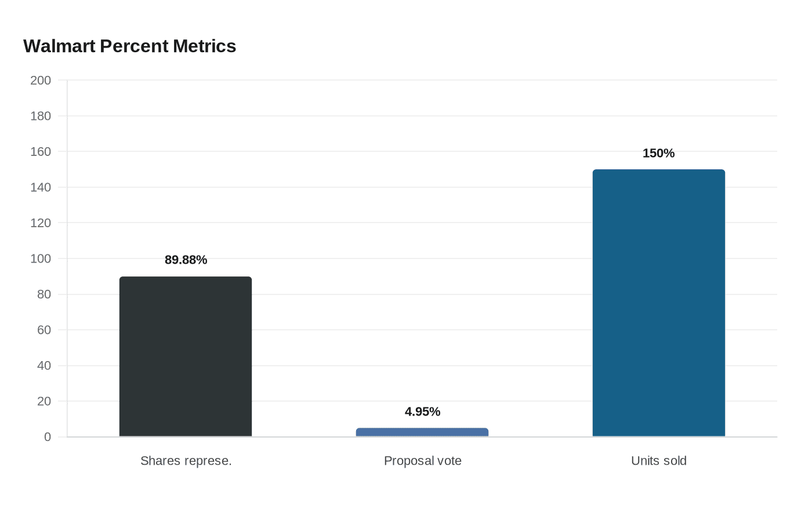
Task: Click the 20 y-axis tick label
Action: coord(44,401)
